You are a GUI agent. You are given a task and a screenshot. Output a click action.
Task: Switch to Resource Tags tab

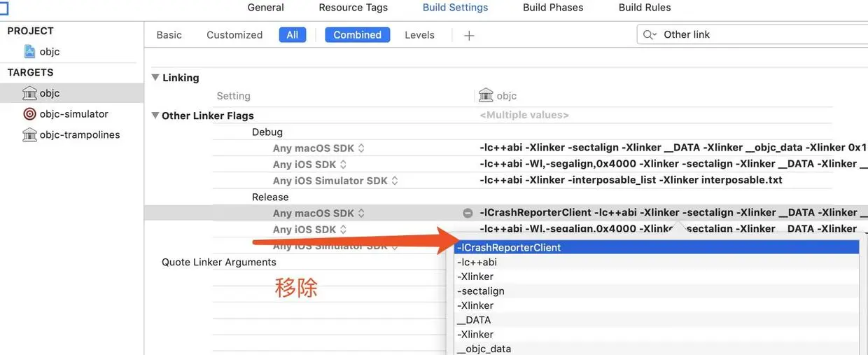(x=353, y=8)
